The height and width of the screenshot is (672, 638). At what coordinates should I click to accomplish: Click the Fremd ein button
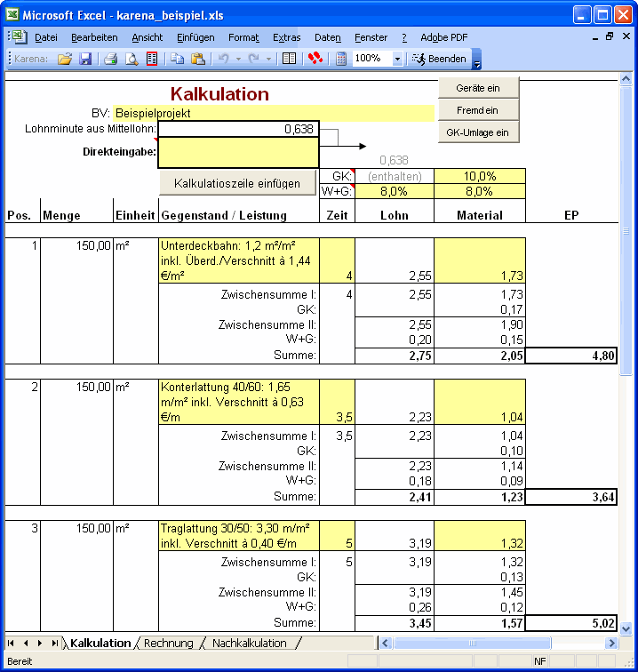(x=478, y=110)
